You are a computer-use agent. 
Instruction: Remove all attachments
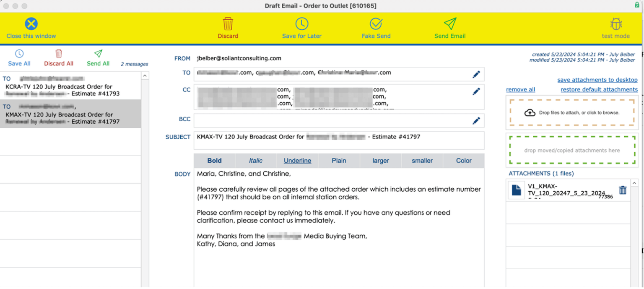coord(520,89)
